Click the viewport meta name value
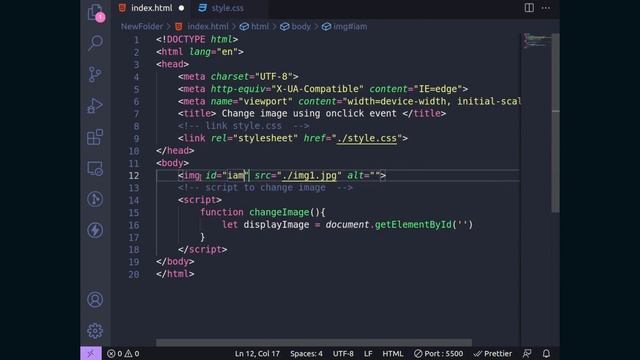Screen dimensions: 640x360 tap(265, 101)
